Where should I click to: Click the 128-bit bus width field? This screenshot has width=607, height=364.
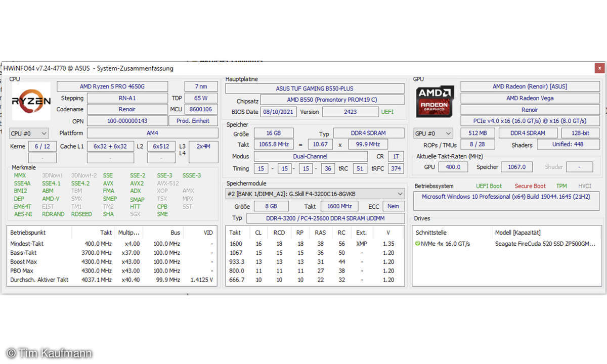580,133
